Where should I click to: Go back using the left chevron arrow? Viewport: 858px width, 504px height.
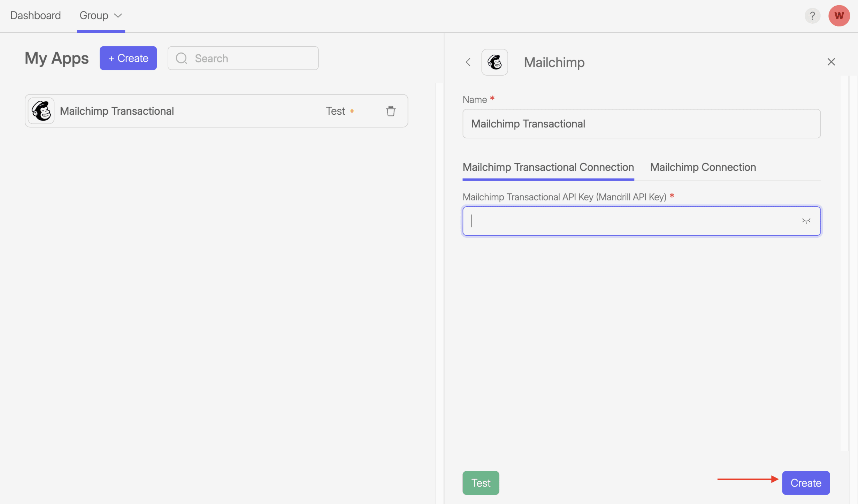pyautogui.click(x=468, y=62)
